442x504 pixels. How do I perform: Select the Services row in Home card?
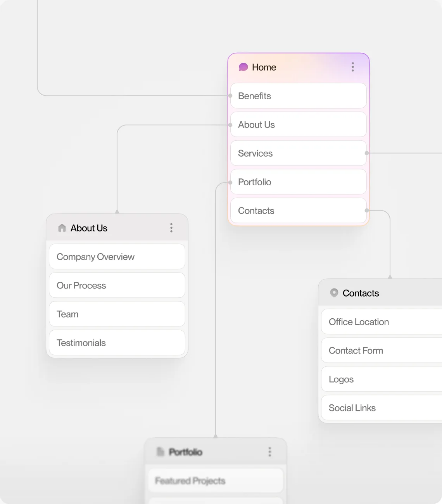point(299,153)
